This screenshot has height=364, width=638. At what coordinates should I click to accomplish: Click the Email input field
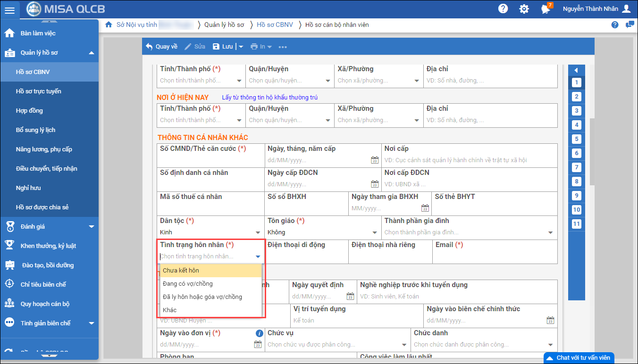[x=494, y=256]
